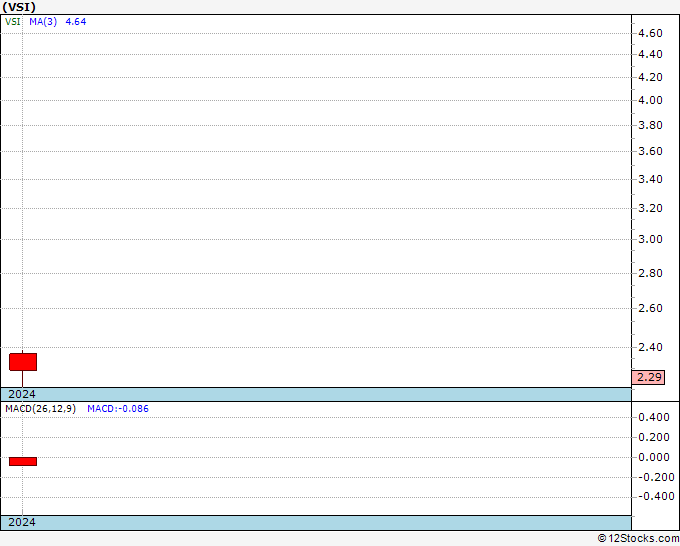Click the MA(3) legend label
The image size is (680, 546).
[43, 22]
